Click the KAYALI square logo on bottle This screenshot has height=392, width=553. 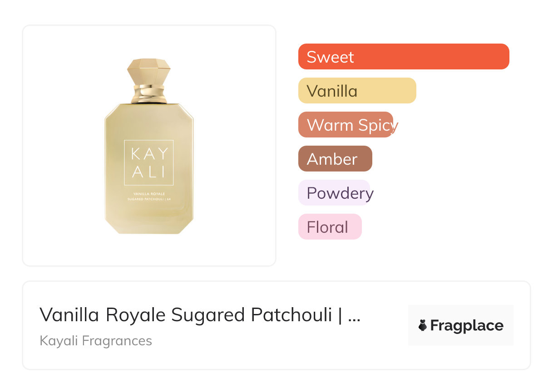[149, 162]
